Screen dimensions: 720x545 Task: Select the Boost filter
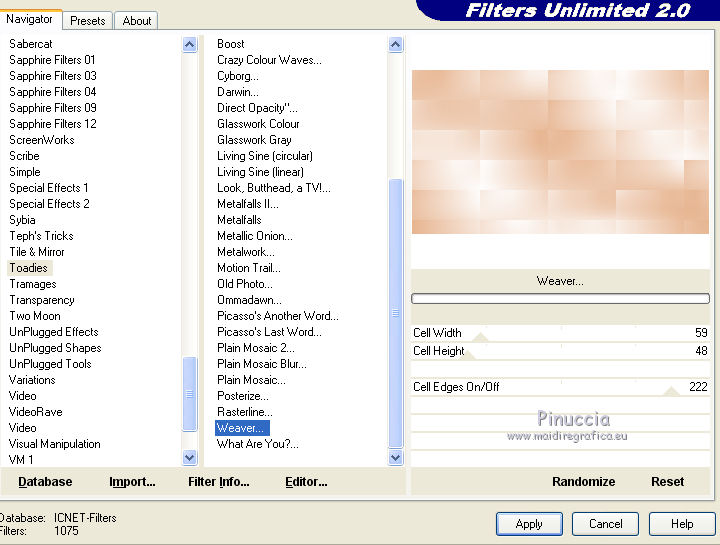tap(231, 44)
